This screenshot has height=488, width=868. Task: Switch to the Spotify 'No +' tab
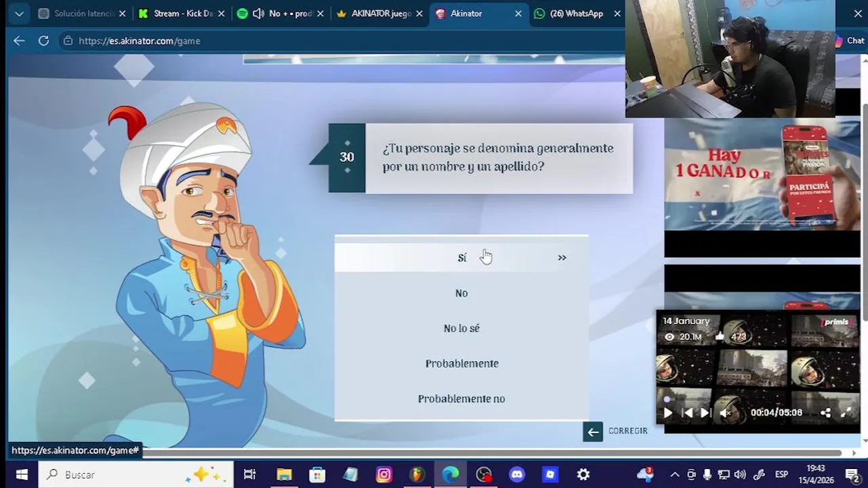click(279, 14)
